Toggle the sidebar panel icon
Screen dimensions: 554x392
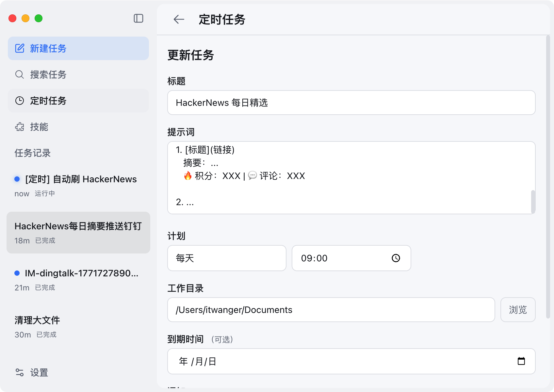138,18
